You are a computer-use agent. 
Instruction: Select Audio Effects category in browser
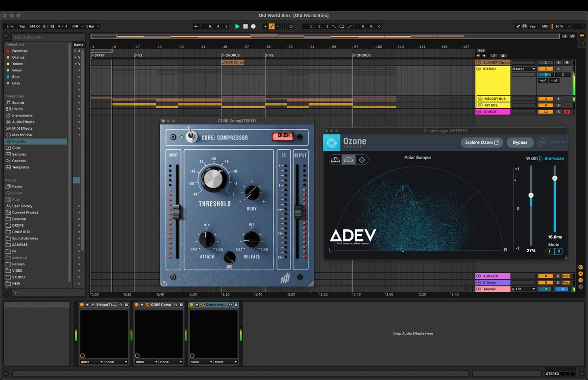35,122
